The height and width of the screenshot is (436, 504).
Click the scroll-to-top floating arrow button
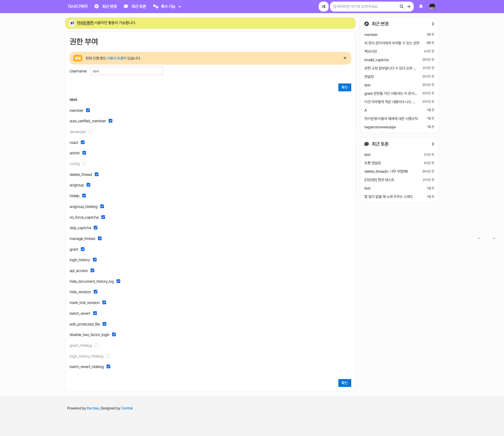(479, 238)
